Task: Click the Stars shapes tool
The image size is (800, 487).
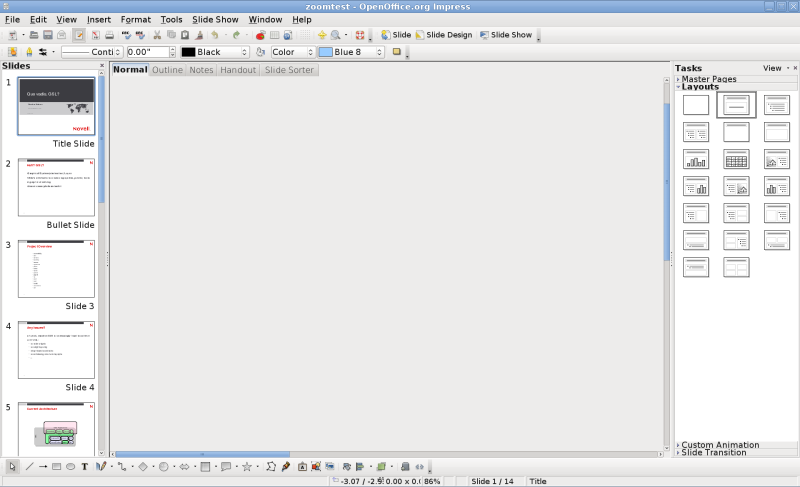Action: coord(246,466)
